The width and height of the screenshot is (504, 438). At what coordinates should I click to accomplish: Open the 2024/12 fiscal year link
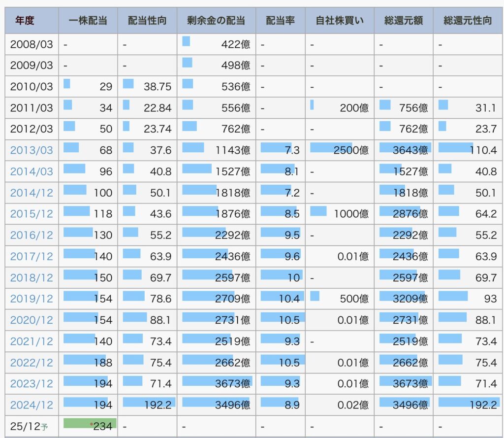pos(31,405)
